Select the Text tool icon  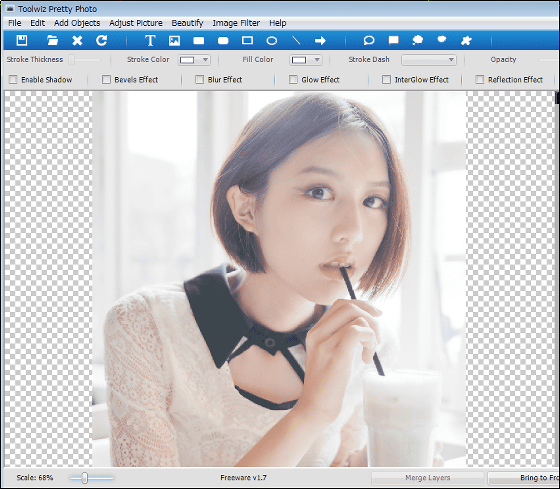(150, 40)
